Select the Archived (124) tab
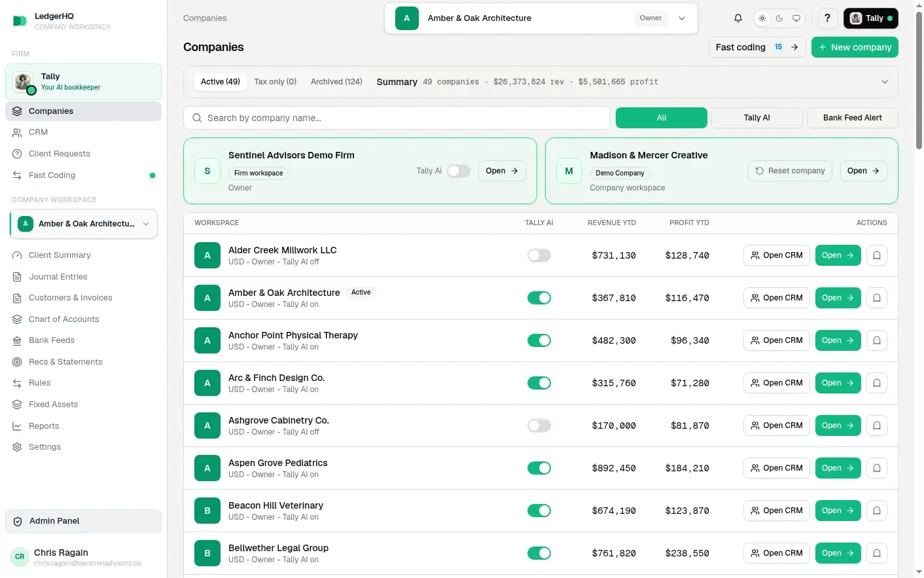 tap(336, 82)
